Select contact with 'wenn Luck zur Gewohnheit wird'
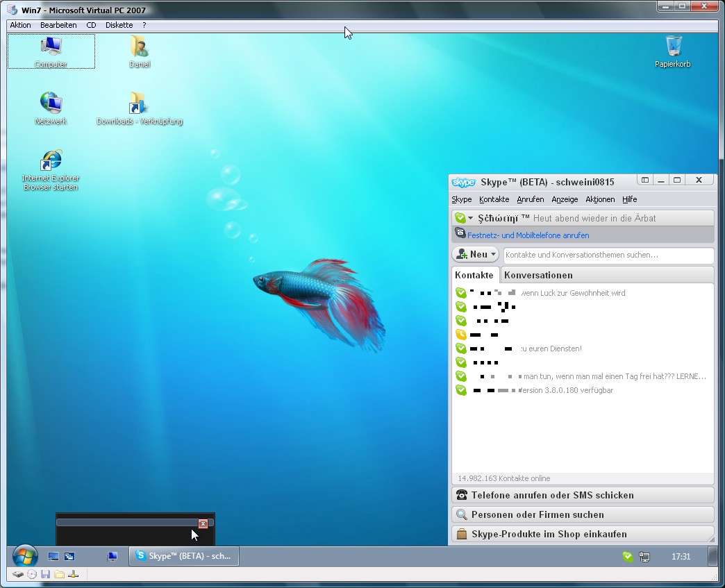725x588 pixels. (x=583, y=293)
